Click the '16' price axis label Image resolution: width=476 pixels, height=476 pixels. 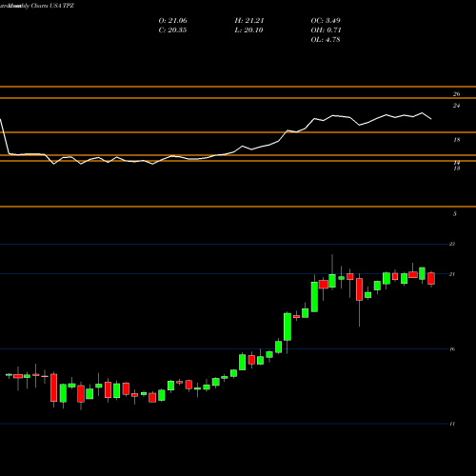click(x=452, y=349)
